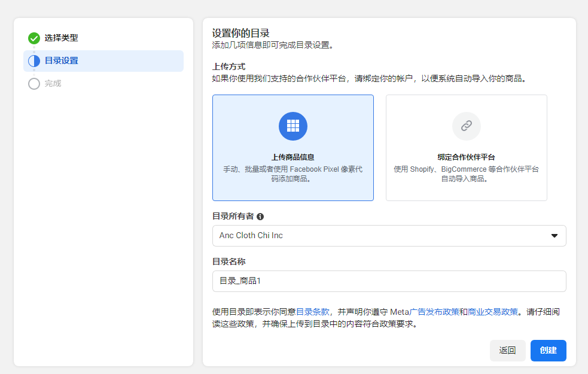
Task: Click the empty circle 完成 step icon
Action: 34,84
